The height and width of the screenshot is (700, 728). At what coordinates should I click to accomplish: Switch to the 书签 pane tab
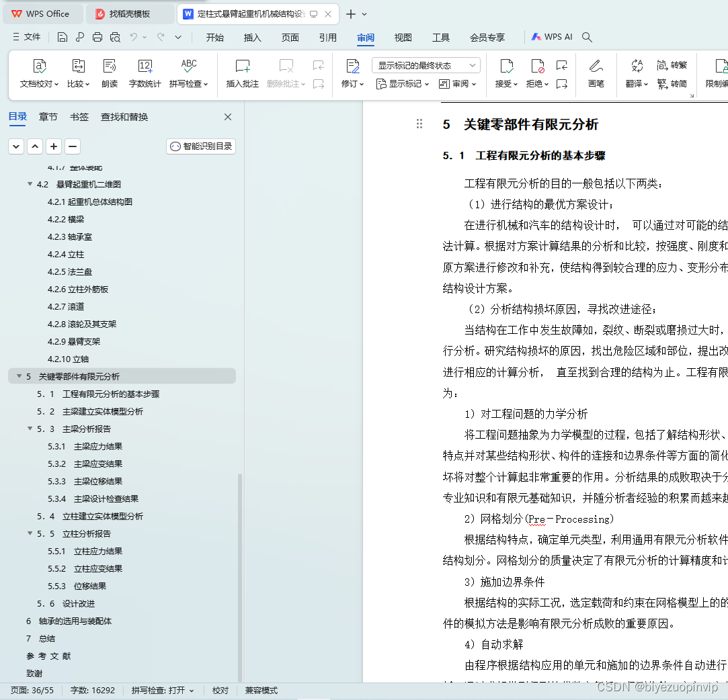point(79,117)
